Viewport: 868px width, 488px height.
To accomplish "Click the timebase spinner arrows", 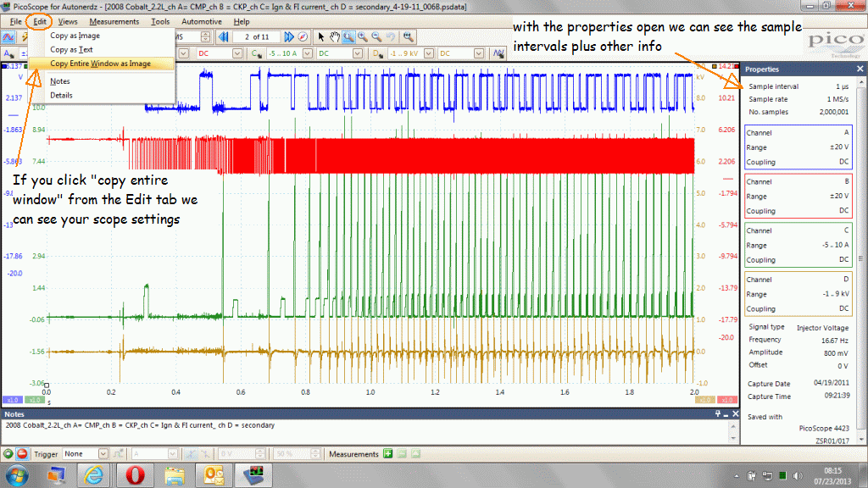I will coord(205,37).
